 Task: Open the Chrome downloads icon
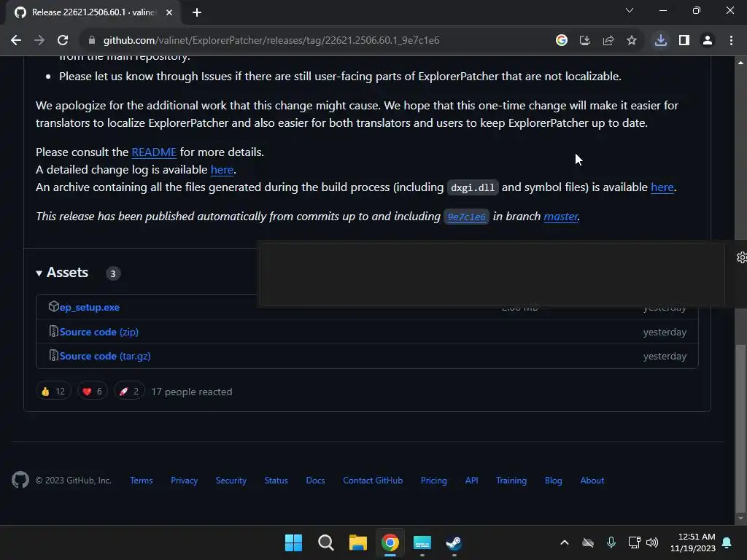[661, 41]
